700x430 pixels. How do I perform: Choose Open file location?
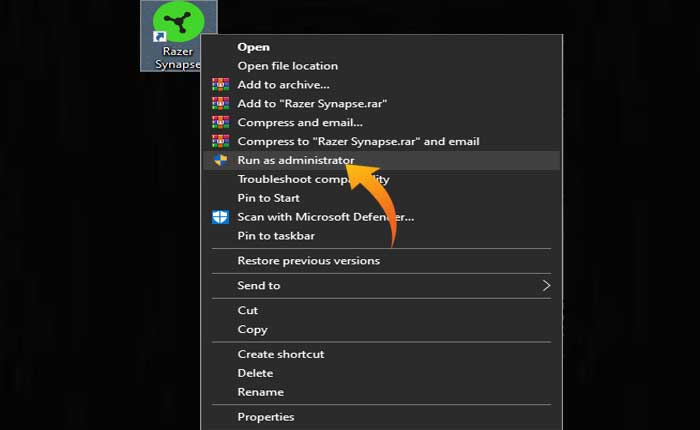pyautogui.click(x=287, y=66)
